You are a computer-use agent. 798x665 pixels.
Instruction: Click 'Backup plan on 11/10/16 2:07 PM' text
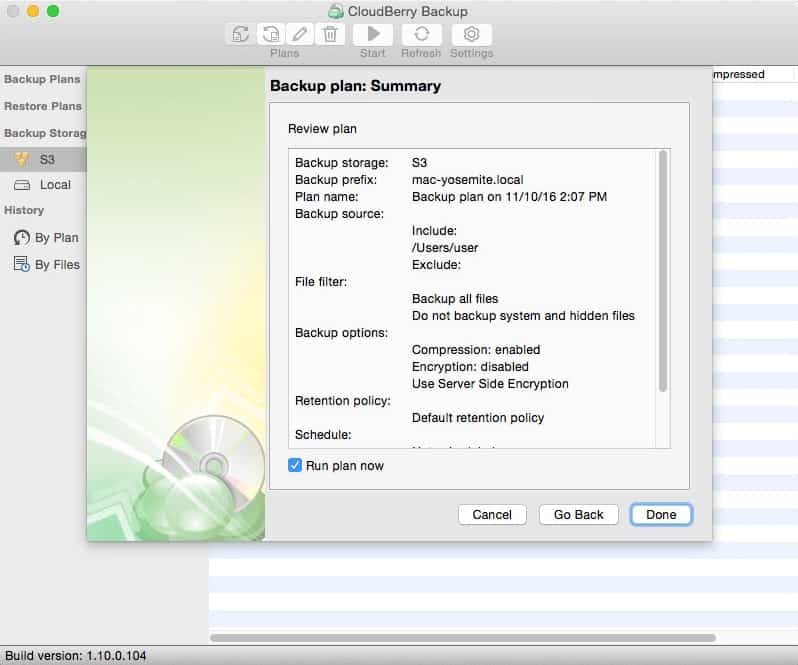(x=509, y=196)
